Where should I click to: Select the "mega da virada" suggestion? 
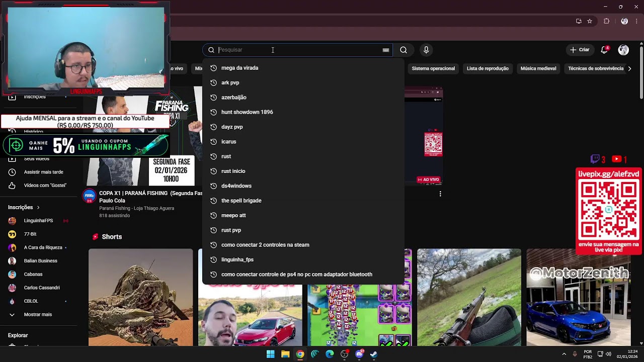coord(303,68)
